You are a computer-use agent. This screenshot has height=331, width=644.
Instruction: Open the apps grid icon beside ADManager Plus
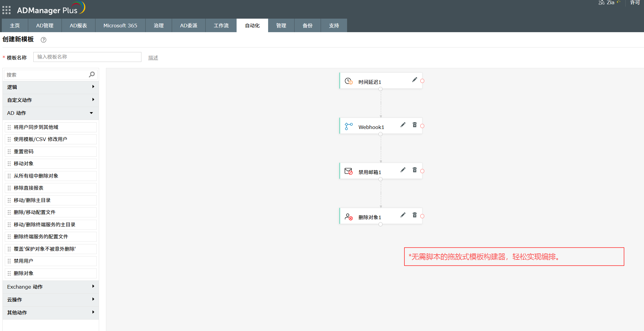pyautogui.click(x=6, y=10)
